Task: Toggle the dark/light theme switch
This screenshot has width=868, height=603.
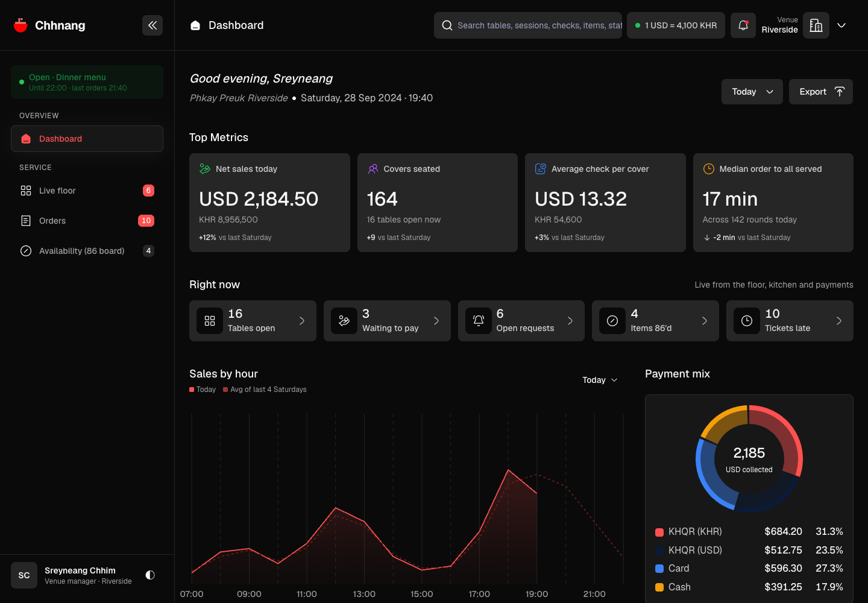Action: tap(150, 575)
